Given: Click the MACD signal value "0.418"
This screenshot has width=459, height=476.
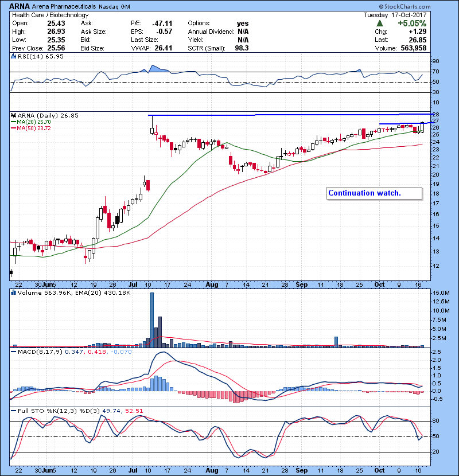Looking at the screenshot, I should (97, 352).
